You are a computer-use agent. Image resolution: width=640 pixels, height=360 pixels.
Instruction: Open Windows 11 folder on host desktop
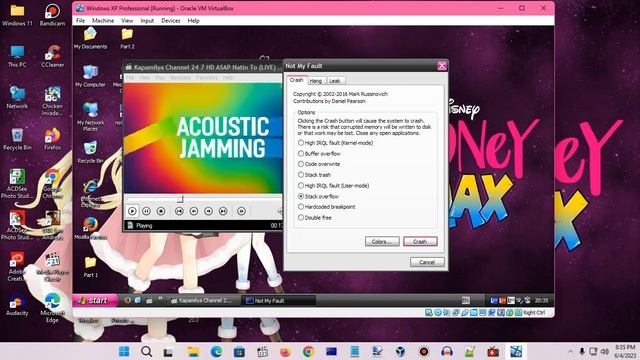(17, 15)
